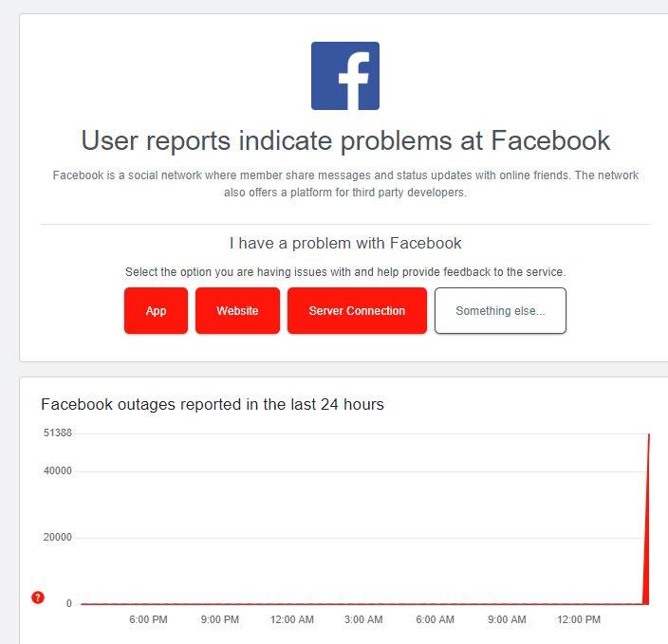
Task: Select the 9:00 PM time label
Action: pos(220,620)
